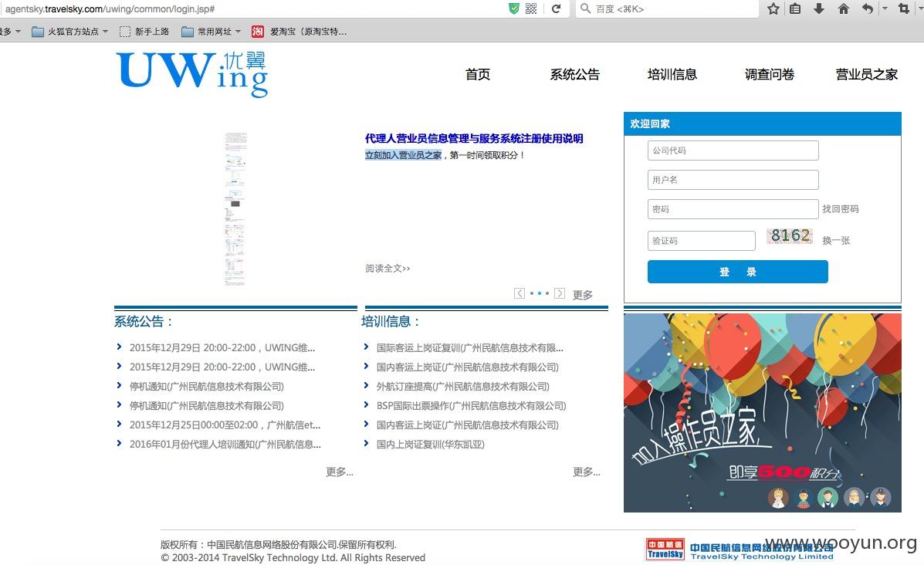
Task: Click the undo back-arrow toolbar icon
Action: pyautogui.click(x=868, y=8)
